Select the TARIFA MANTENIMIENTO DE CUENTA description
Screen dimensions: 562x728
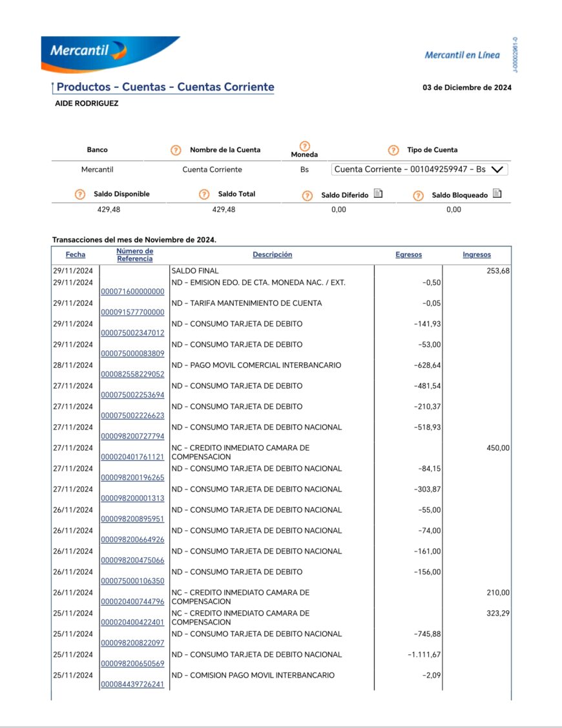247,303
